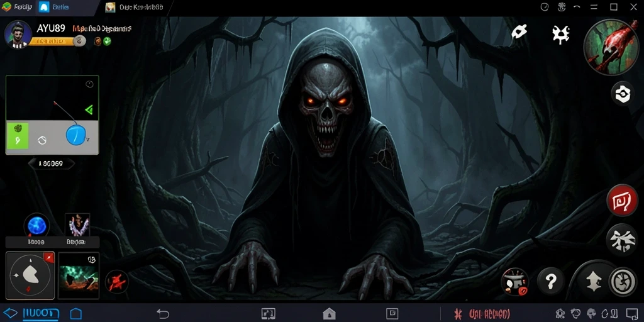The width and height of the screenshot is (644, 322).
Task: Click the white up-arrow jump button
Action: [x=593, y=282]
